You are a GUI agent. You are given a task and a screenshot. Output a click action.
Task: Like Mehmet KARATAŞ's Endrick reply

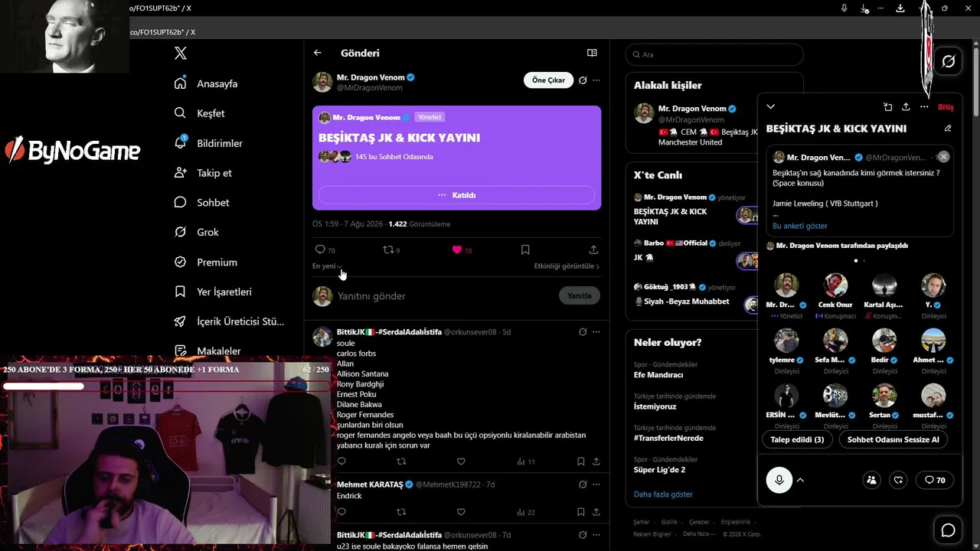[461, 512]
